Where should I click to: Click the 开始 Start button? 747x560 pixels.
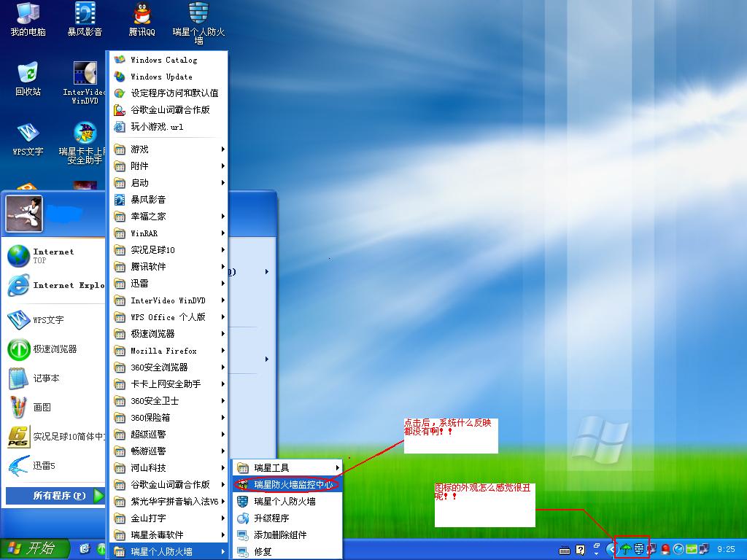point(35,549)
